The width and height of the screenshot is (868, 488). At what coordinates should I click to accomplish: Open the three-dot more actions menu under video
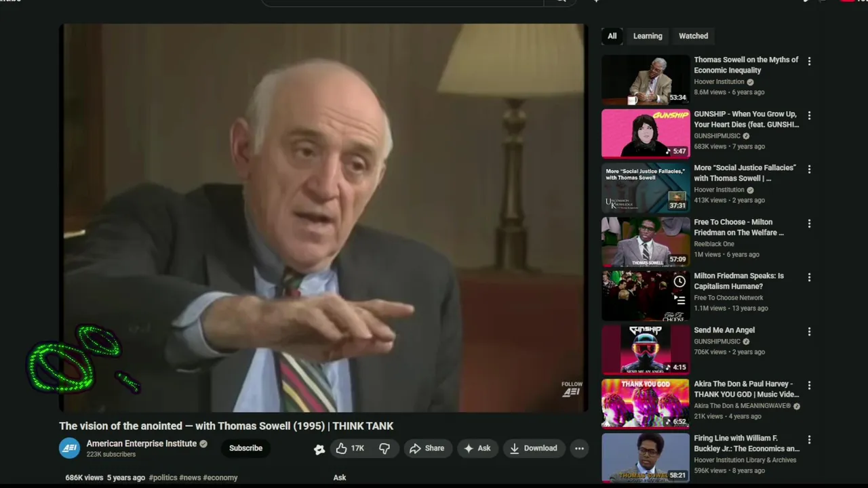[x=579, y=448]
